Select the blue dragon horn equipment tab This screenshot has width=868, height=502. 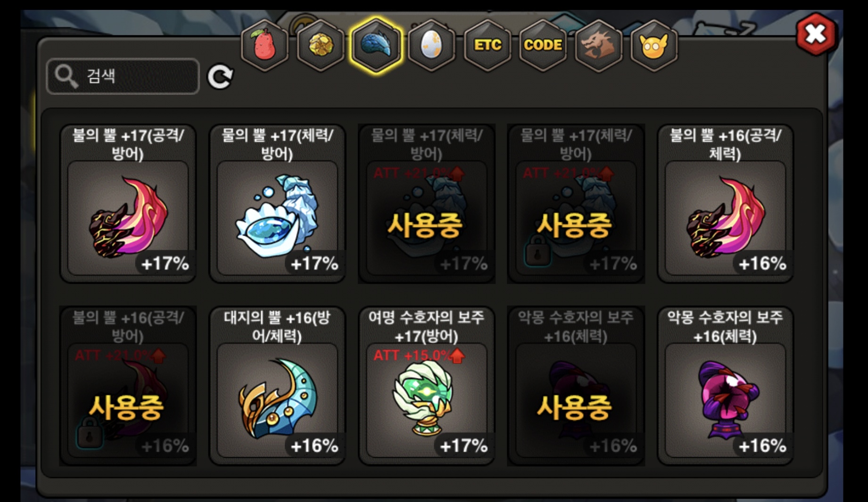coord(376,45)
